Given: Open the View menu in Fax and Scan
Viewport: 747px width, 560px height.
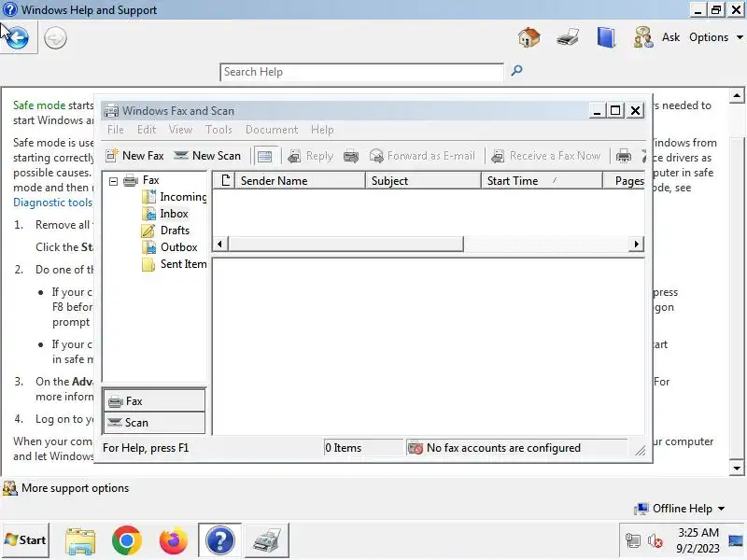Looking at the screenshot, I should [x=180, y=130].
